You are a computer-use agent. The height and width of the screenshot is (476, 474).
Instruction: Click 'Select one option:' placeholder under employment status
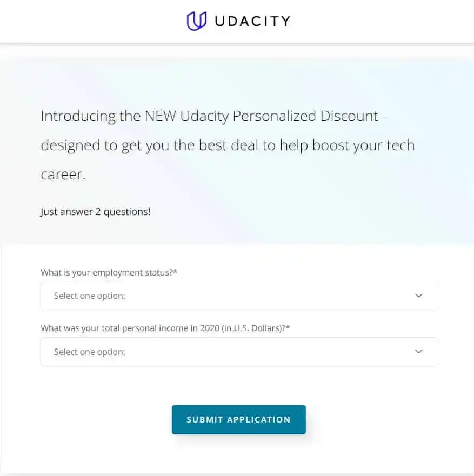(x=90, y=296)
